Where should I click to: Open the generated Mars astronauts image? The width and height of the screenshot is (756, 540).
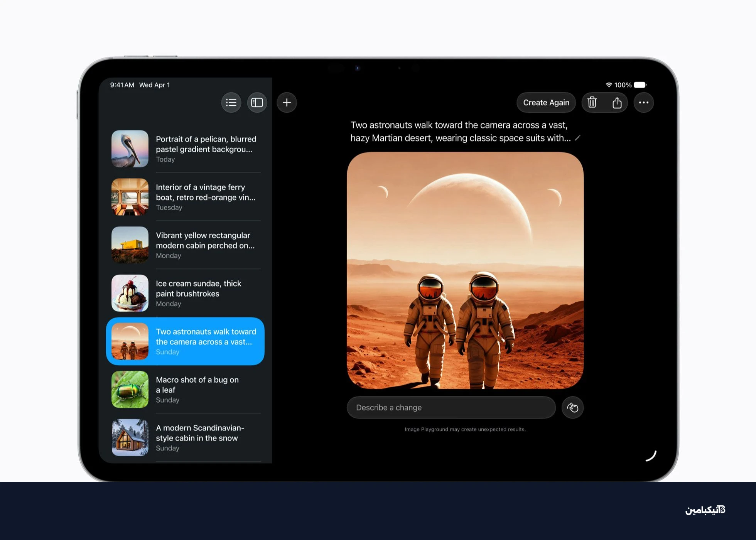click(x=465, y=270)
